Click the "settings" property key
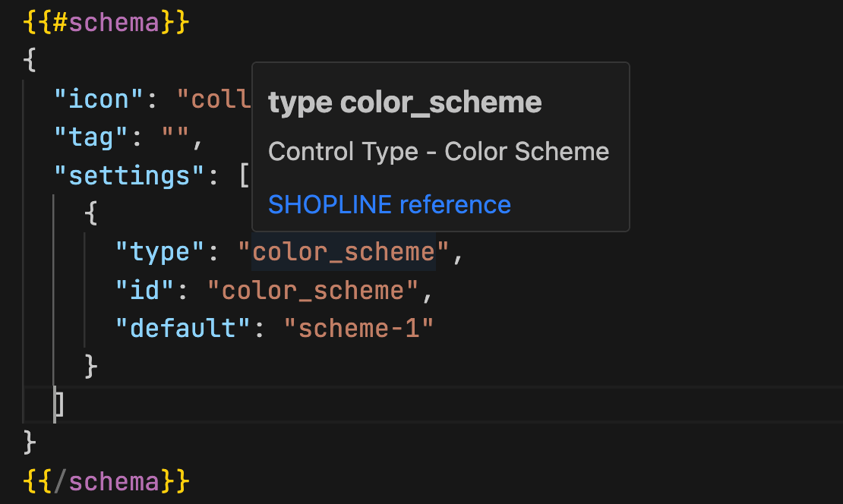Image resolution: width=843 pixels, height=504 pixels. pyautogui.click(x=129, y=176)
